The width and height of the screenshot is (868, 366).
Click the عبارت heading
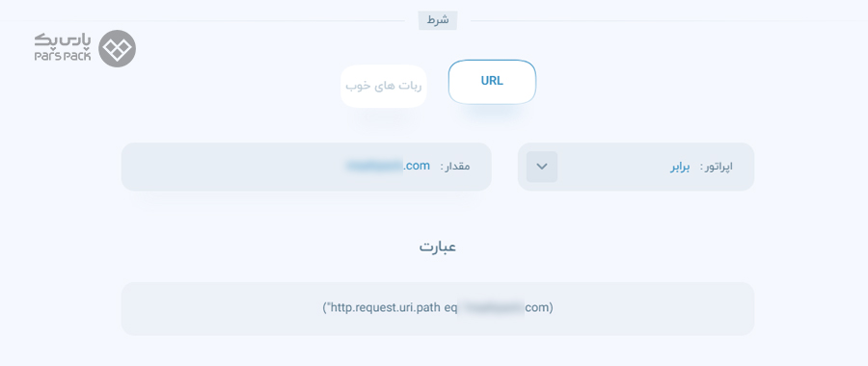coord(437,247)
